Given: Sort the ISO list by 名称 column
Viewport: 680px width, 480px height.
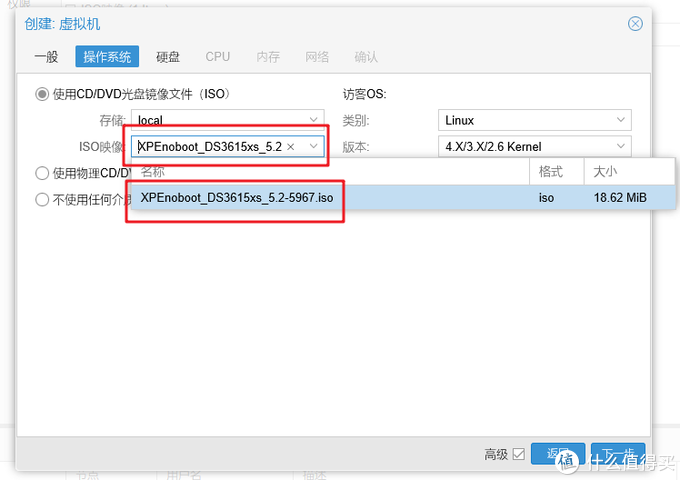Looking at the screenshot, I should point(330,172).
